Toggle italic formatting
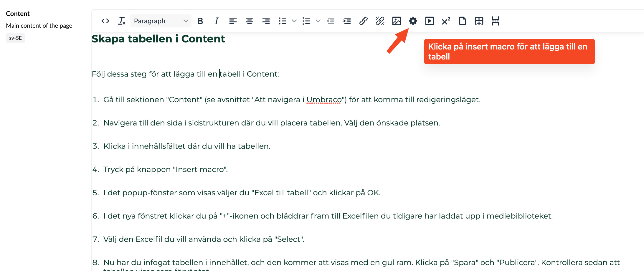The width and height of the screenshot is (644, 271). 217,21
